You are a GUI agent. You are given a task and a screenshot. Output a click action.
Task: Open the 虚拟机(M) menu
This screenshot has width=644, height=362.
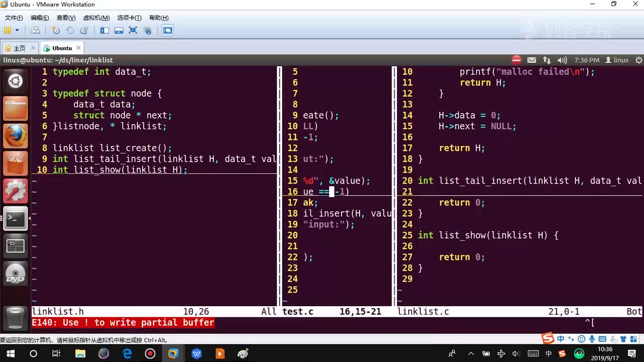96,18
